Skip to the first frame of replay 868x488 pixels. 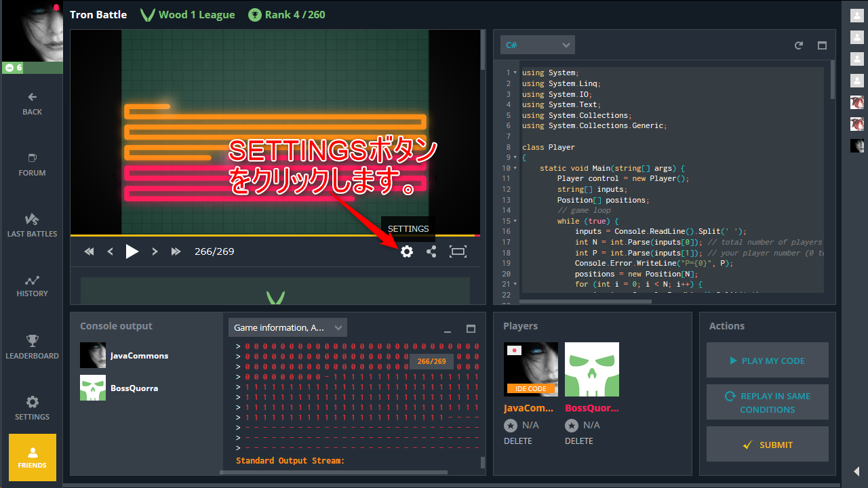point(89,251)
